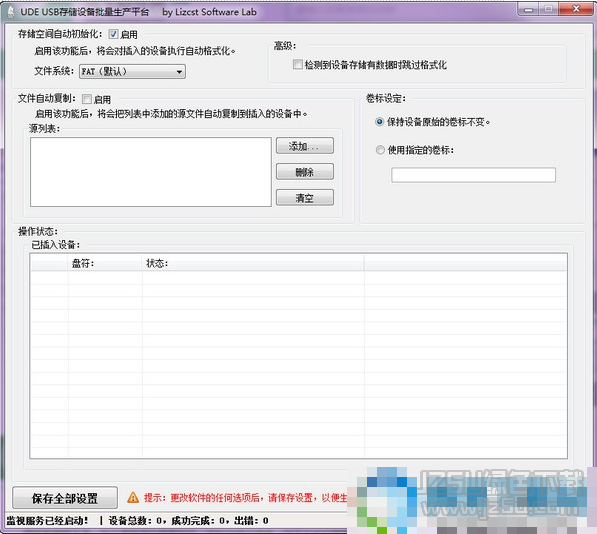Click the 添加... button
597x534 pixels.
[x=305, y=146]
